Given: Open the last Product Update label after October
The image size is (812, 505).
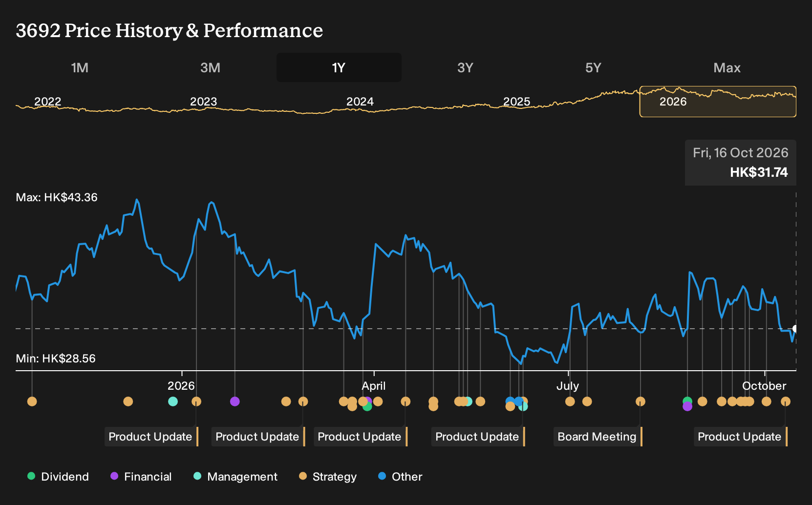Looking at the screenshot, I should [741, 437].
